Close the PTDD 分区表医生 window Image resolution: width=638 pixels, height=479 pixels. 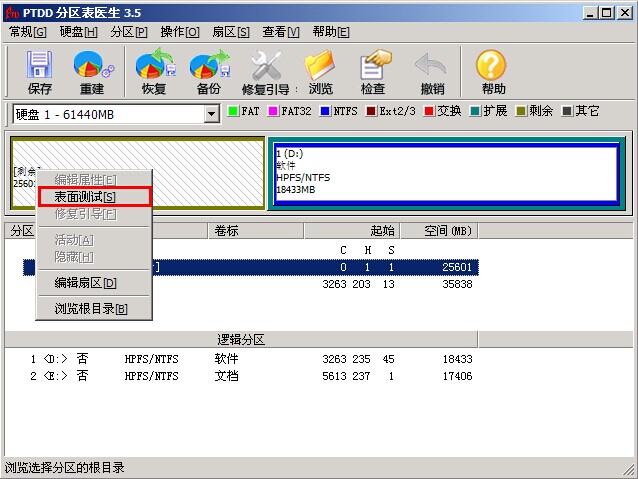[624, 13]
